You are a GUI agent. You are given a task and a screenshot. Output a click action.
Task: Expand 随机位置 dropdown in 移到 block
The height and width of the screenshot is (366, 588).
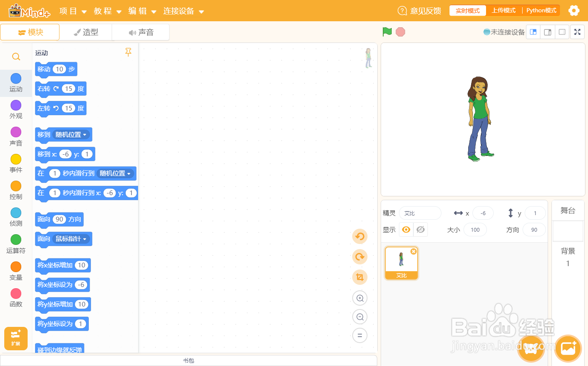[x=71, y=135]
